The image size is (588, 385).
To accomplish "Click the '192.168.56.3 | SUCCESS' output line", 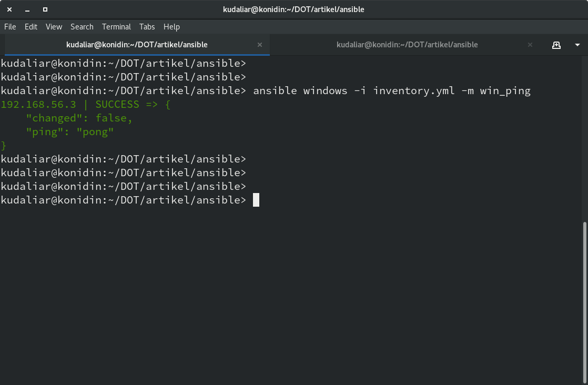I will [86, 104].
